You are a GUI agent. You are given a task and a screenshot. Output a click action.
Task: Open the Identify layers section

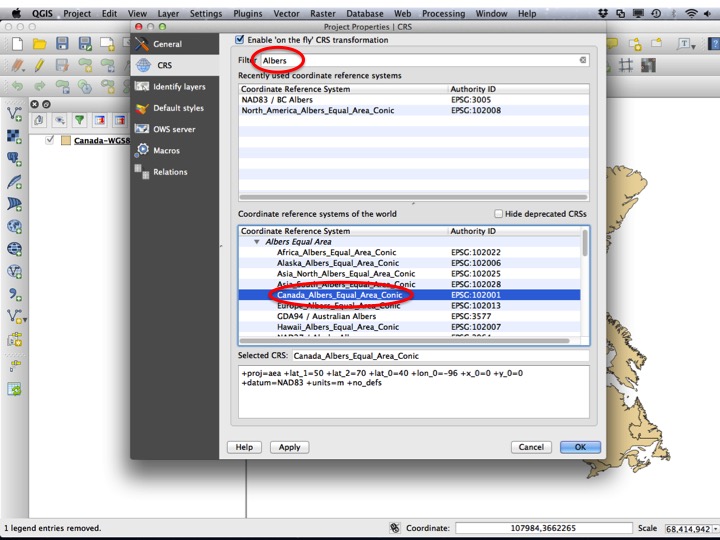tap(174, 87)
